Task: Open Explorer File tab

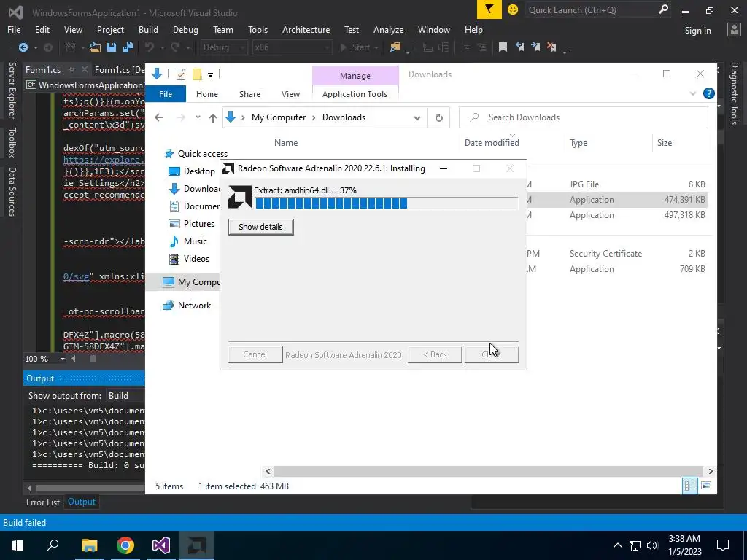Action: click(x=166, y=94)
